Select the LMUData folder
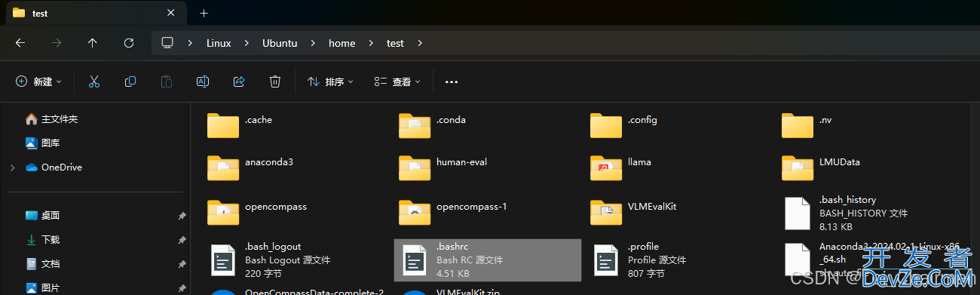This screenshot has height=295, width=980. pos(821,167)
